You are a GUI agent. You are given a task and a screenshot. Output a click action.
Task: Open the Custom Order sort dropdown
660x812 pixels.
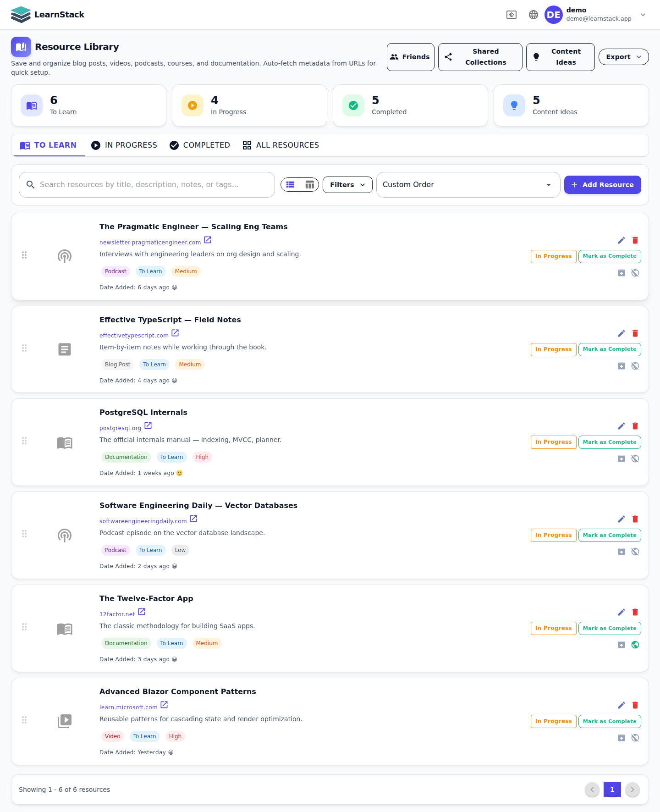pos(468,185)
